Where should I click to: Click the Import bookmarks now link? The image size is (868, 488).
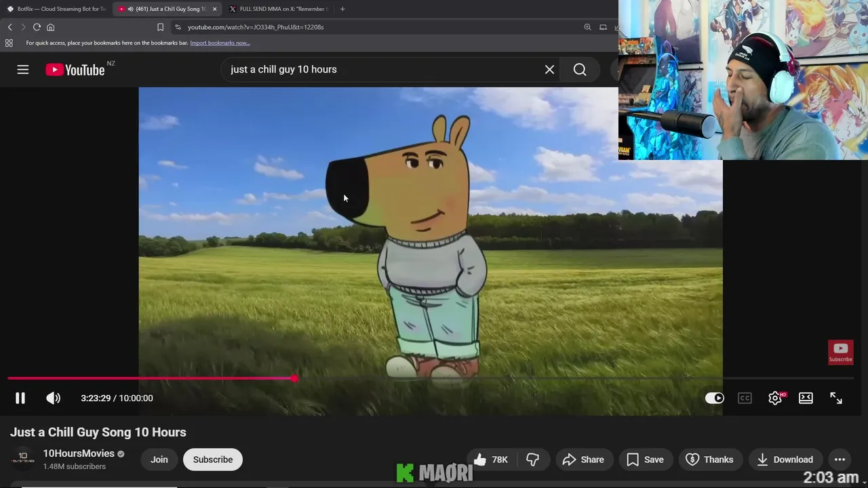click(220, 43)
